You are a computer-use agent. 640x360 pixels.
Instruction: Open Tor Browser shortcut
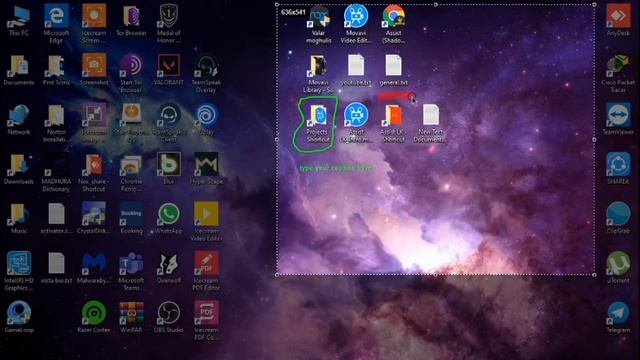coord(131,21)
